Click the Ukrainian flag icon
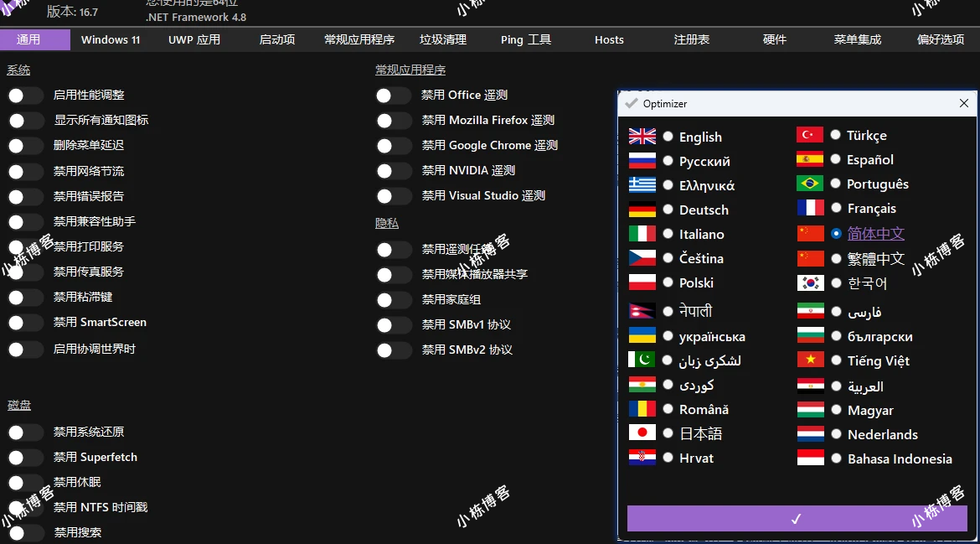Image resolution: width=980 pixels, height=544 pixels. (642, 336)
